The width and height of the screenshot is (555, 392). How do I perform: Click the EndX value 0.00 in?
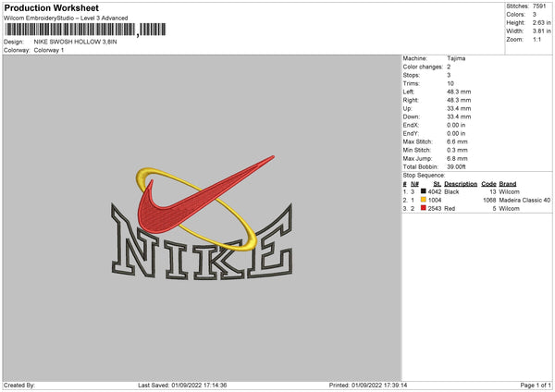coord(456,125)
